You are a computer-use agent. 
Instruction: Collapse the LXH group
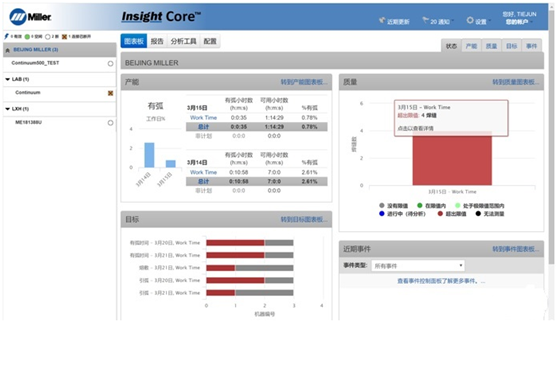(7, 109)
